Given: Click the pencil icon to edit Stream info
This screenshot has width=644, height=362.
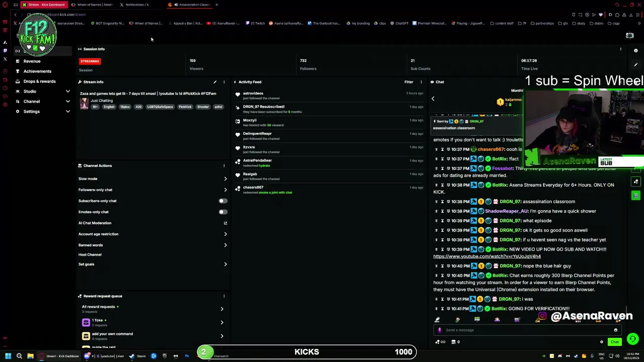Looking at the screenshot, I should click(215, 82).
